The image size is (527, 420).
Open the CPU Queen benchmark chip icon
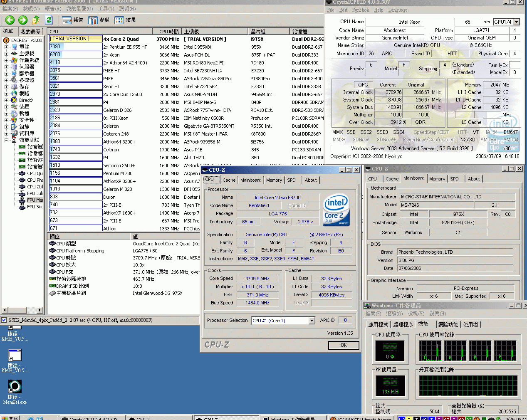point(22,173)
